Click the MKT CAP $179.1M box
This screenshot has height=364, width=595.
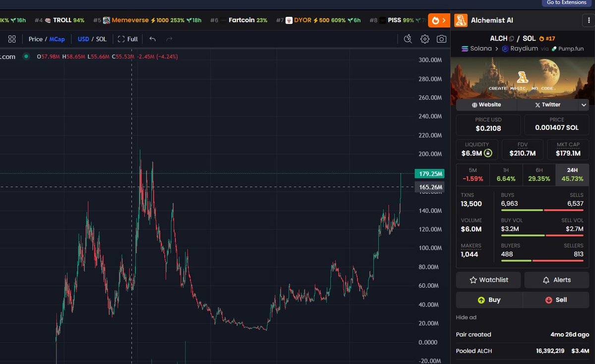[x=568, y=150]
